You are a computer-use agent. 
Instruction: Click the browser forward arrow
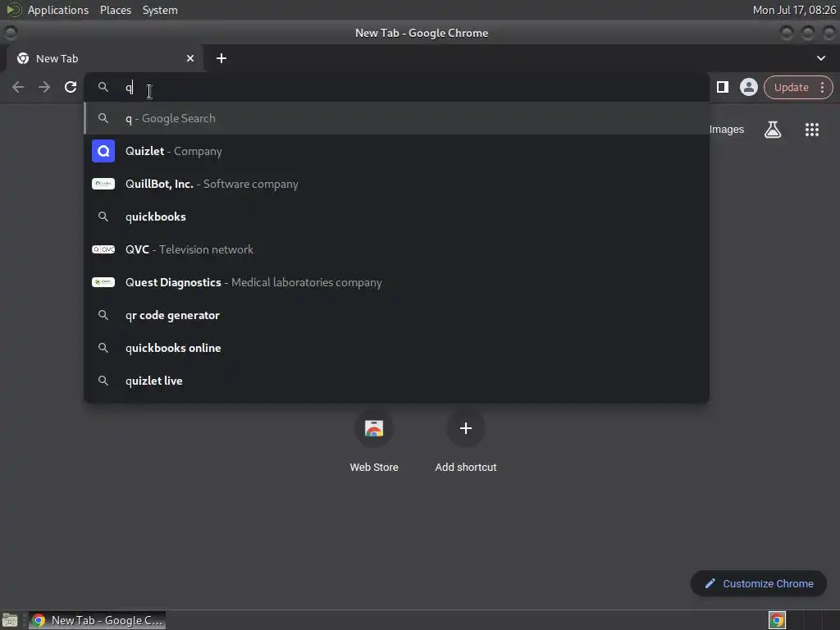pos(44,87)
